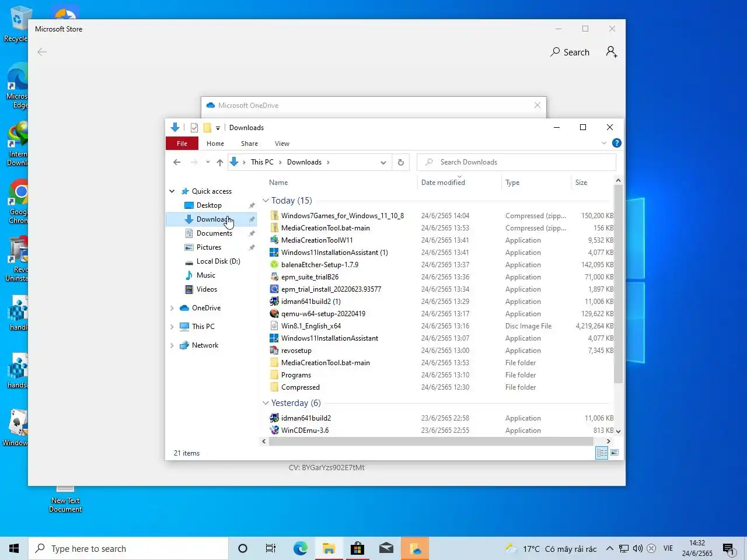Image resolution: width=747 pixels, height=560 pixels.
Task: Show hidden system tray icons
Action: 609,548
